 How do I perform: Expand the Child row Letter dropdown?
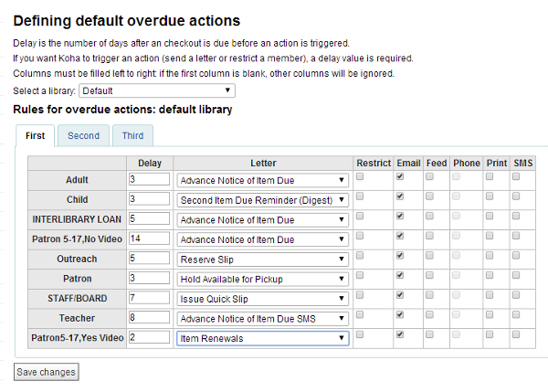click(262, 200)
